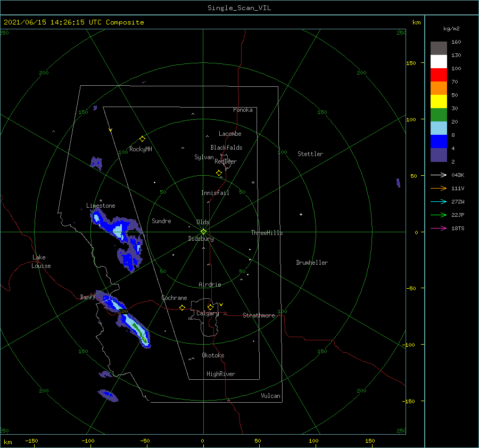Screen dimensions: 479x448
Task: Click the RedDeer map label
Action: pyautogui.click(x=226, y=161)
